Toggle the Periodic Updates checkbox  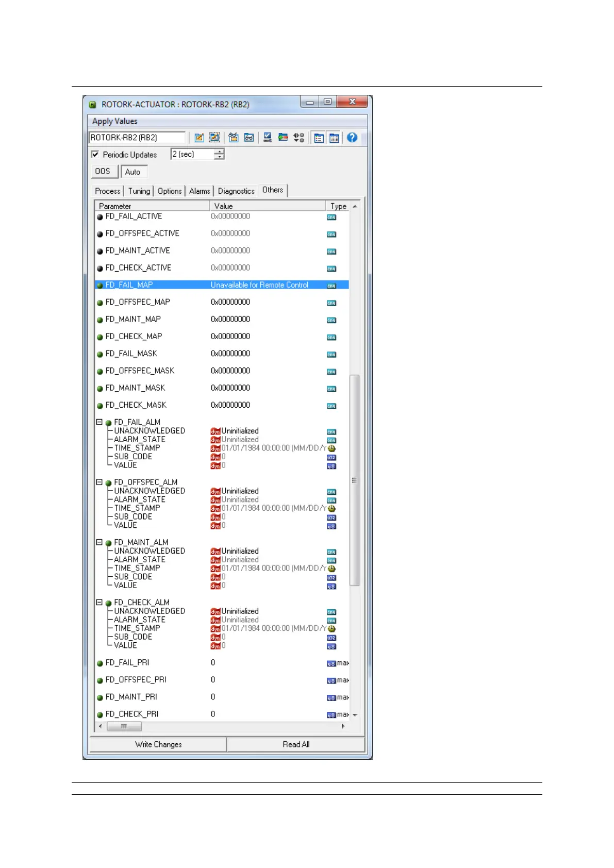click(95, 154)
